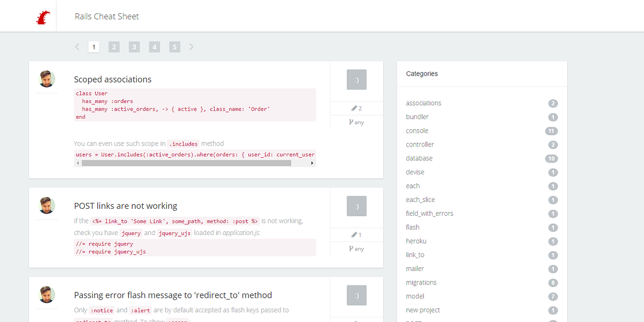Select page 5 in pagination
Viewport: 644px width, 322px height.
(x=174, y=47)
